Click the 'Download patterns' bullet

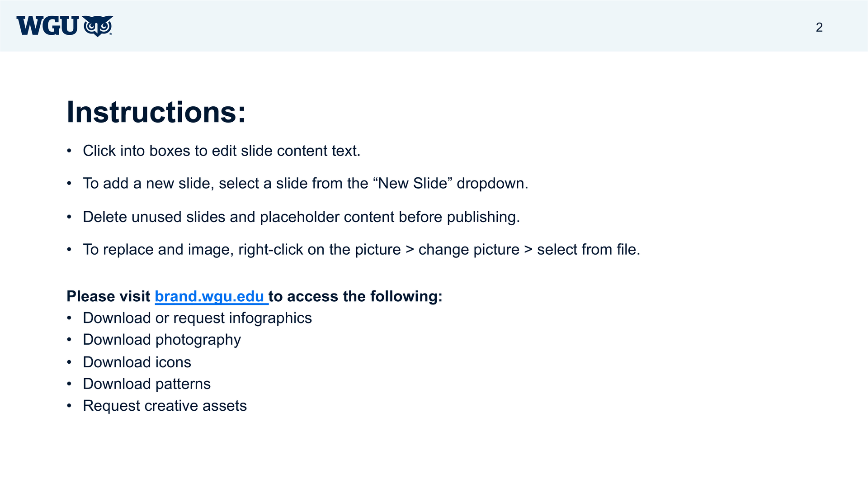point(146,384)
